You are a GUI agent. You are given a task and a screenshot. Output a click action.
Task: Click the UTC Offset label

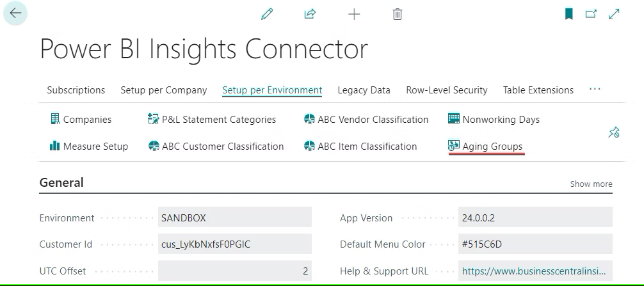click(x=63, y=271)
